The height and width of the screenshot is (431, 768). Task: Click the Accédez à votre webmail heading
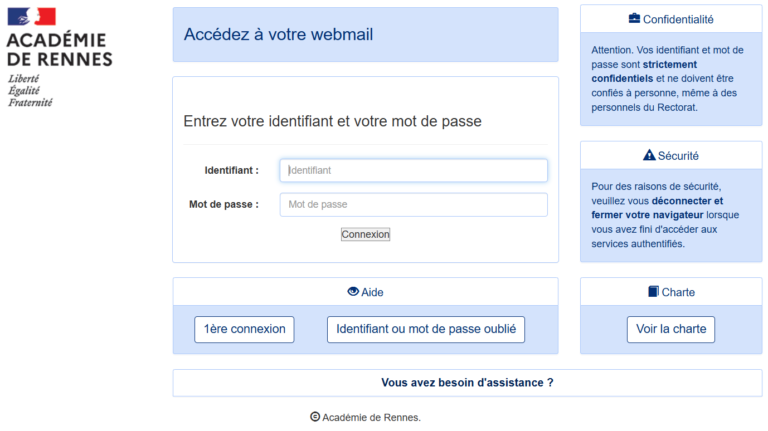click(x=278, y=34)
